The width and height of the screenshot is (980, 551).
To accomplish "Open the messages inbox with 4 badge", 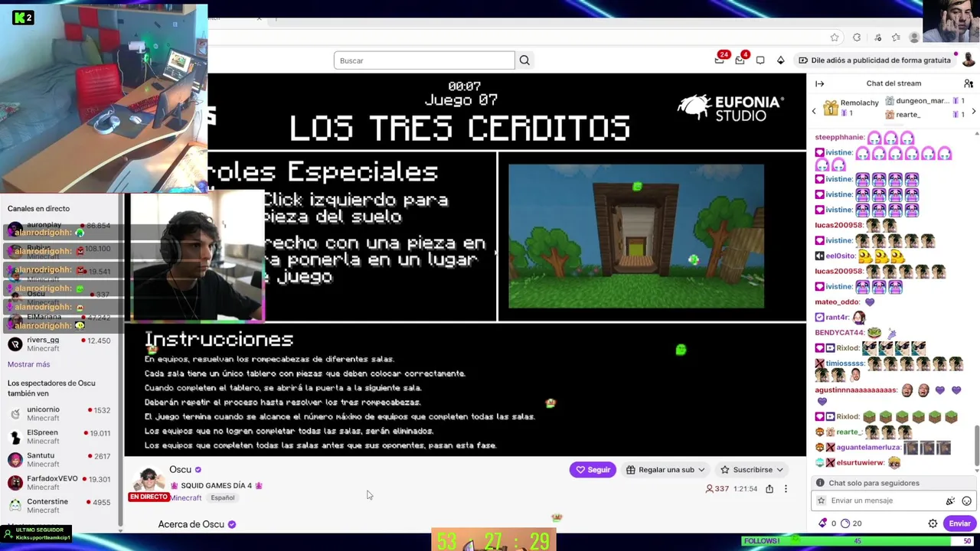I will pos(740,60).
